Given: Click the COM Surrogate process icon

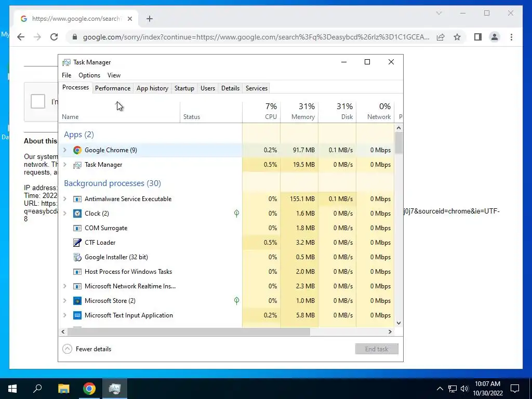Looking at the screenshot, I should click(77, 228).
